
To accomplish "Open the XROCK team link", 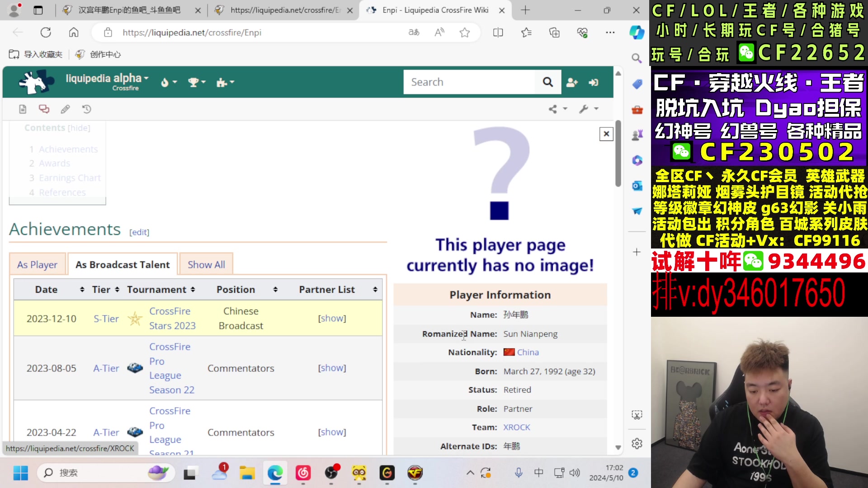I will [517, 427].
